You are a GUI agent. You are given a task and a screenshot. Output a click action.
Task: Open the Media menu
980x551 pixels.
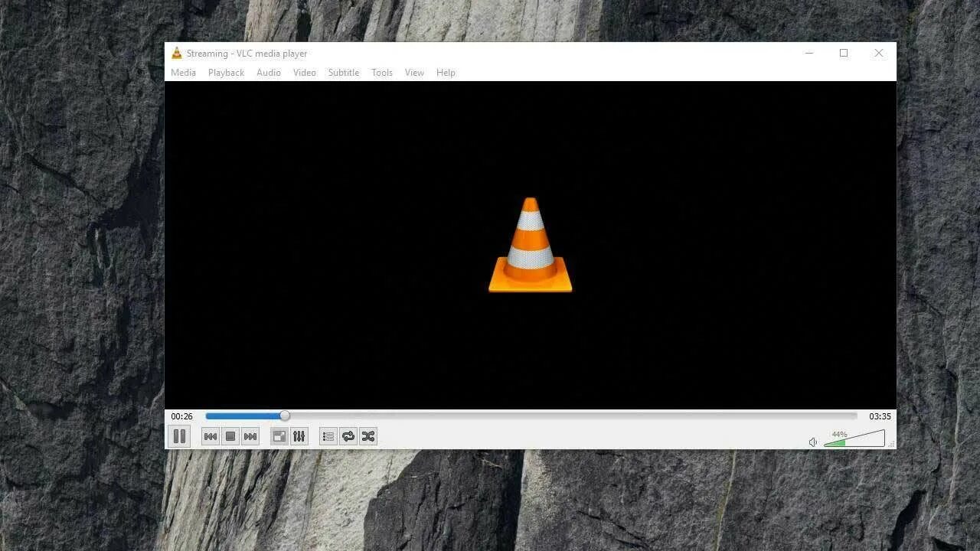click(183, 73)
